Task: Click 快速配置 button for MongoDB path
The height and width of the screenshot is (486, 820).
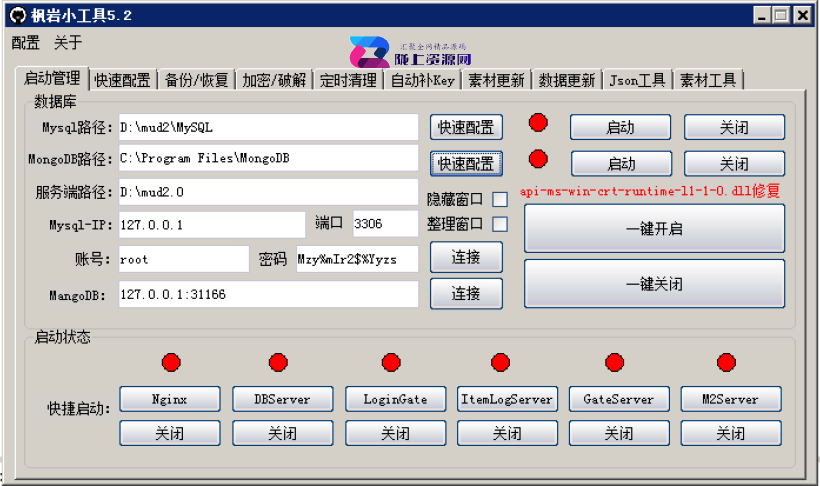Action: coord(466,164)
